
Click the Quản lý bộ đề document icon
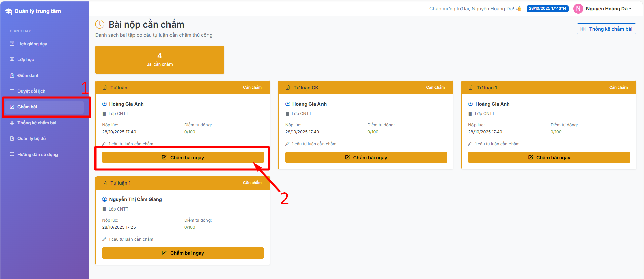tap(12, 138)
